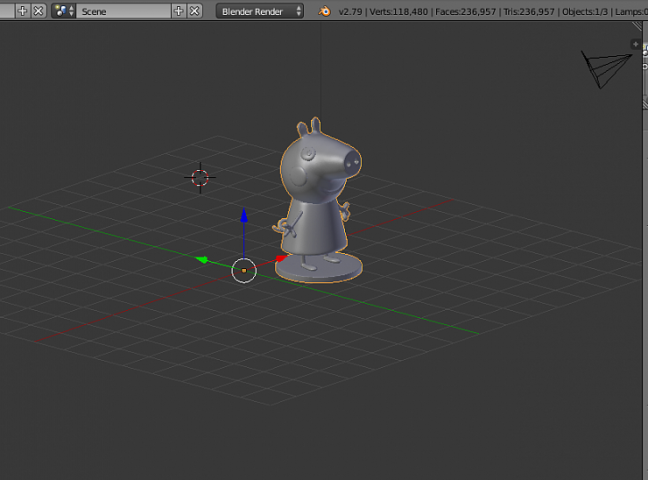Click the Tris:236,957 statistic
This screenshot has height=480, width=648.
529,12
